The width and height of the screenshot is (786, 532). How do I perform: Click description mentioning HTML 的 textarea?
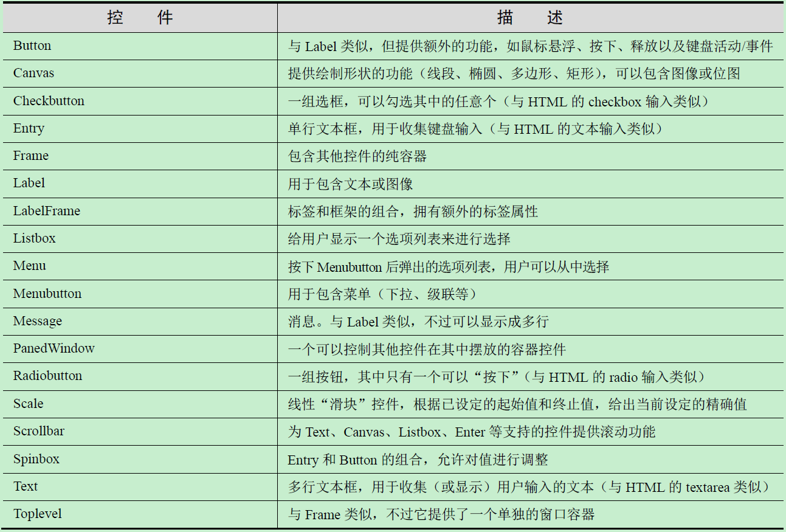click(530, 487)
